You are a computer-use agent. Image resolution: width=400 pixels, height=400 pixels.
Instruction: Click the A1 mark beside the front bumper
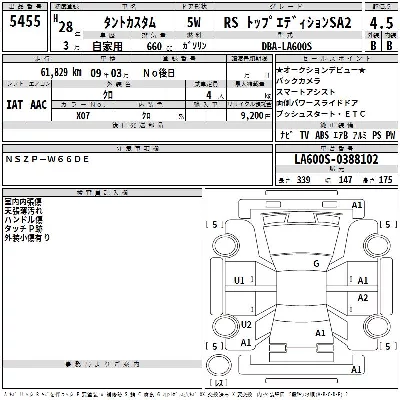click(357, 205)
